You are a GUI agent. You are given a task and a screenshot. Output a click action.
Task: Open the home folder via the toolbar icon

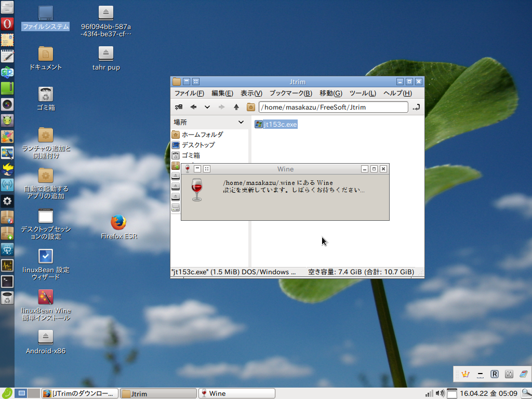click(x=251, y=107)
